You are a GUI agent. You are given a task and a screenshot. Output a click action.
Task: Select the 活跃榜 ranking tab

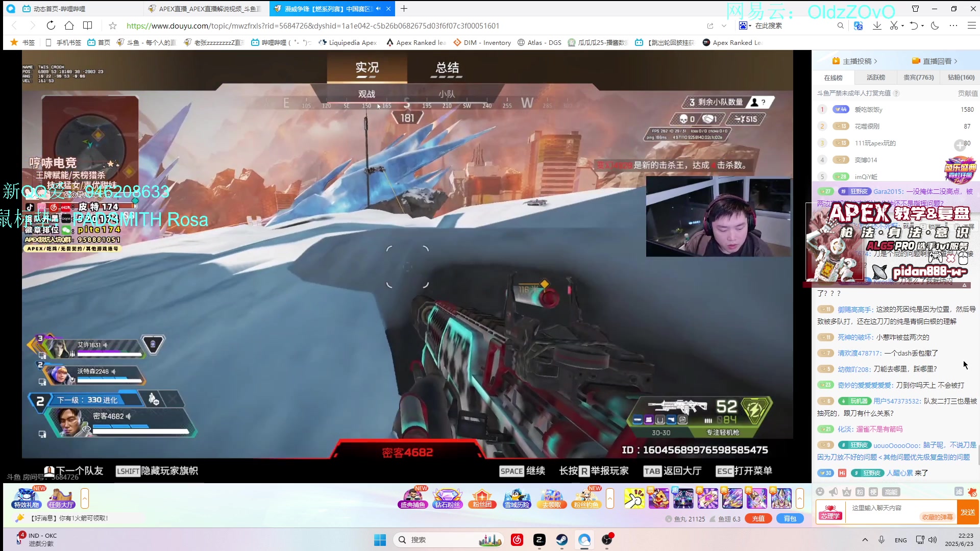[x=875, y=78]
